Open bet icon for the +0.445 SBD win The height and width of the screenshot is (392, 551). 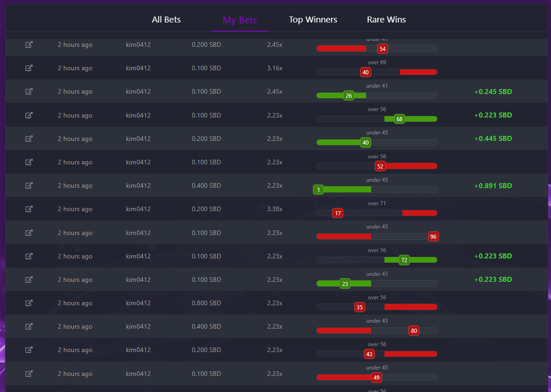click(x=29, y=139)
